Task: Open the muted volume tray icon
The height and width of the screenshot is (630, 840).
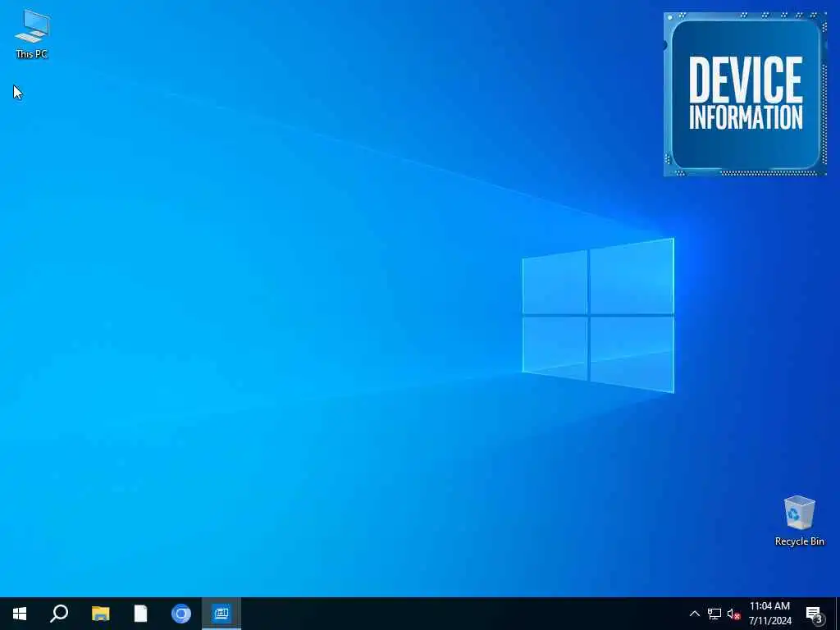Action: click(733, 614)
